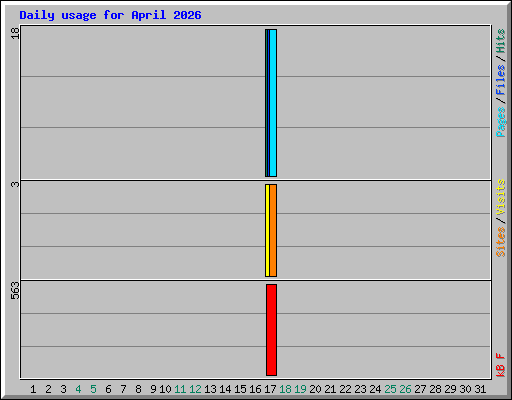Click green weekend day "25" label
Screen dimensions: 512x400
point(390,389)
